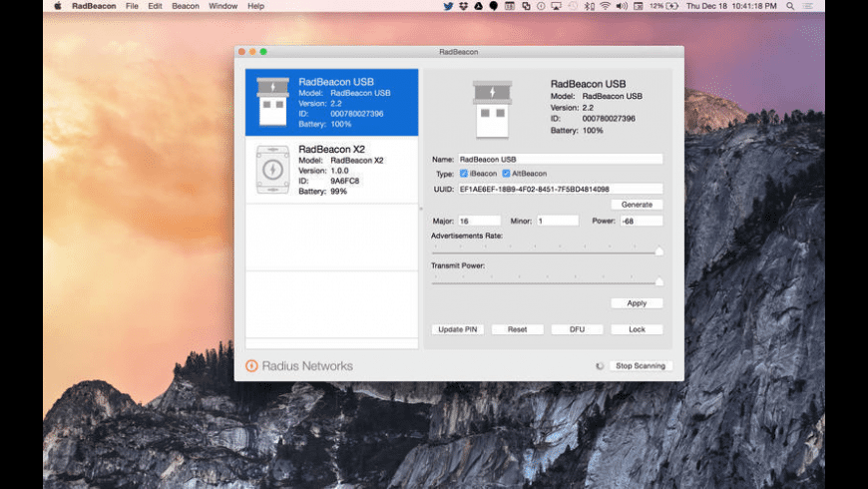Click the AirPlay display menu bar icon
868x489 pixels.
click(x=557, y=6)
